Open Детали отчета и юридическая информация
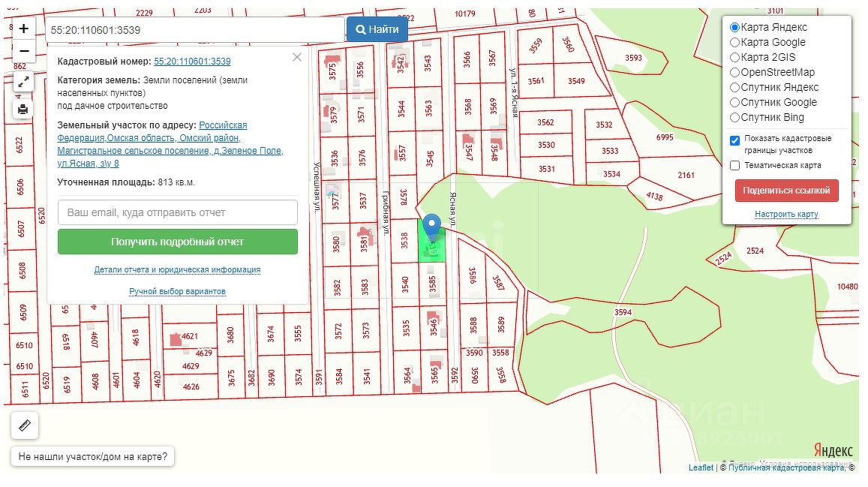The image size is (868, 487). tap(177, 270)
